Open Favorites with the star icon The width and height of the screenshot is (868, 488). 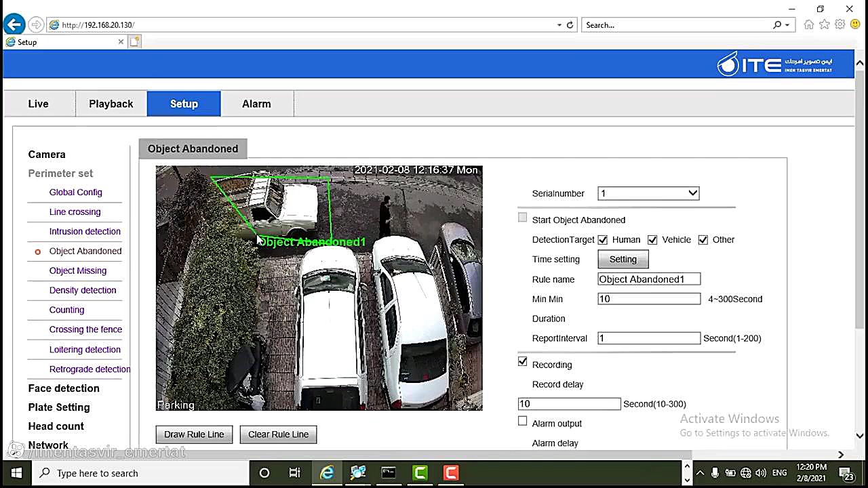coord(824,25)
